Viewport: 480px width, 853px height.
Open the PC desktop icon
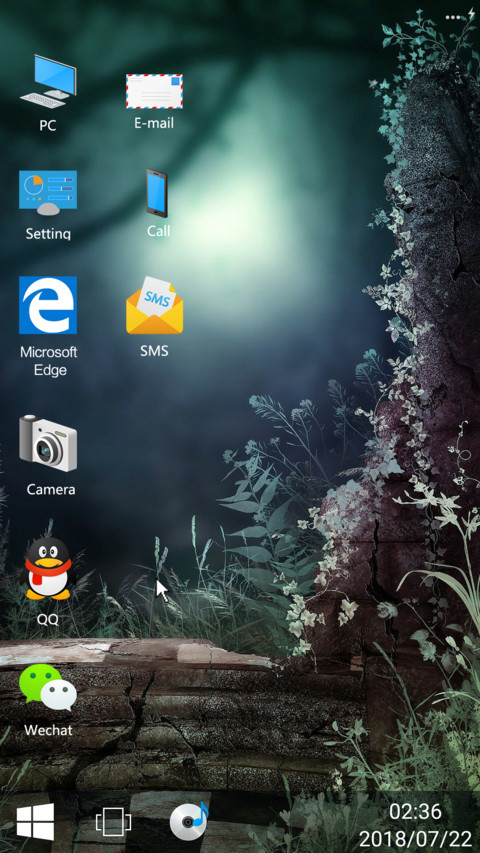(48, 81)
